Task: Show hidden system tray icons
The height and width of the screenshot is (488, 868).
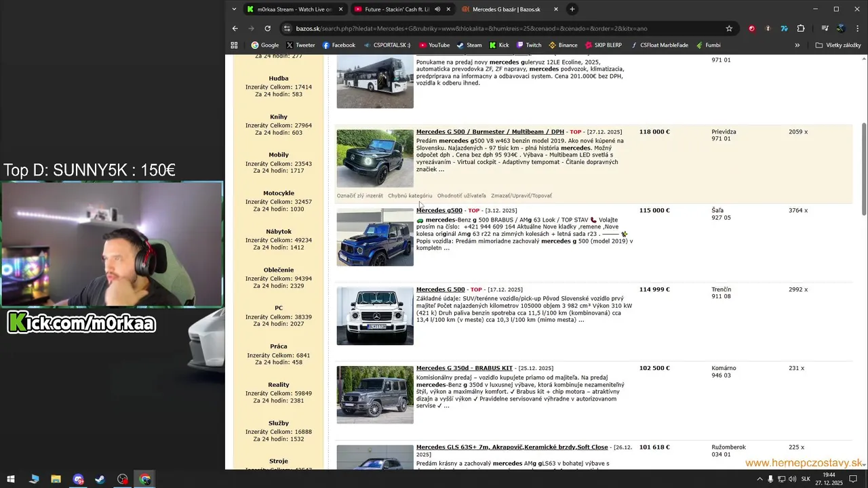Action: (759, 479)
